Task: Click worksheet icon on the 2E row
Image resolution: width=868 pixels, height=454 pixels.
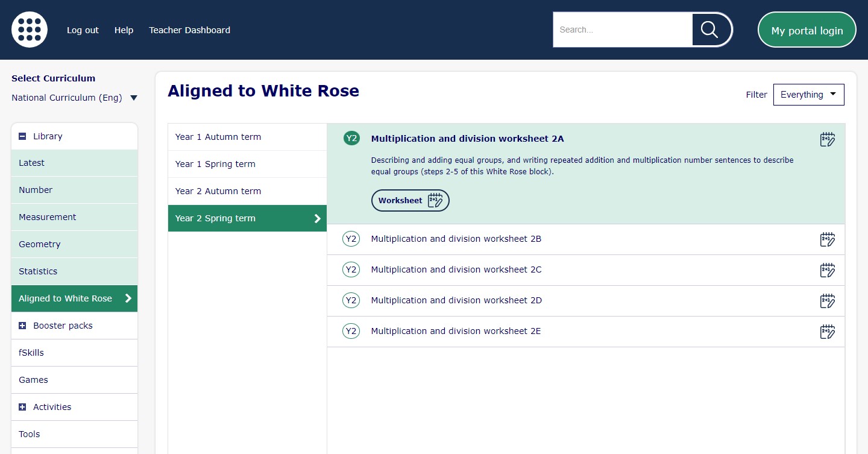Action: point(828,332)
